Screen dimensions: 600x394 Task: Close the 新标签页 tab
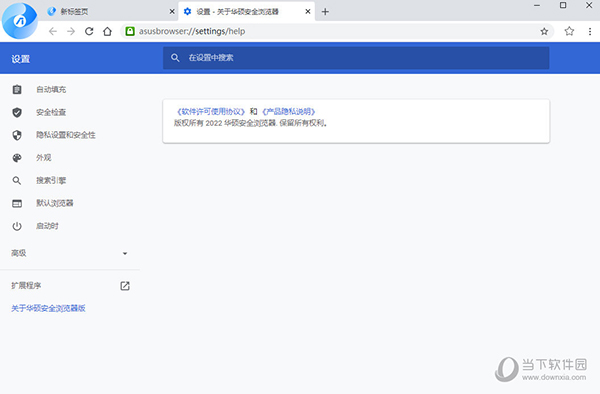pyautogui.click(x=172, y=12)
